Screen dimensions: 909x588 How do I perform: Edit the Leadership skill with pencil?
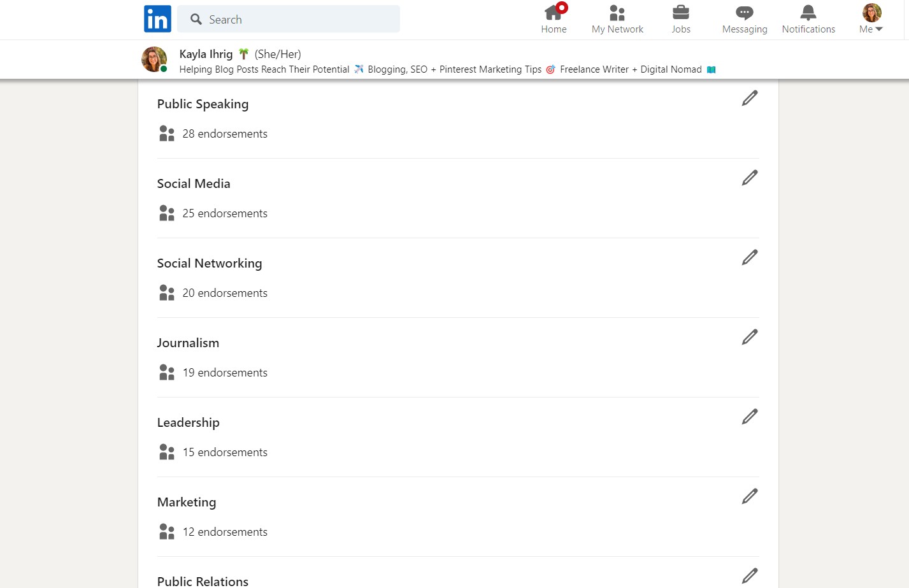(x=750, y=417)
